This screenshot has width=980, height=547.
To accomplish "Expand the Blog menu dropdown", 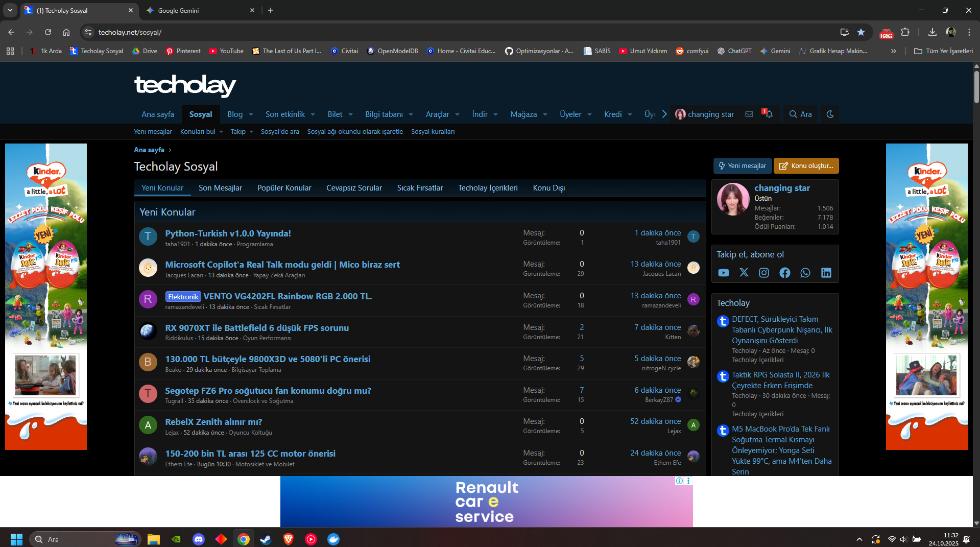I will pos(251,114).
